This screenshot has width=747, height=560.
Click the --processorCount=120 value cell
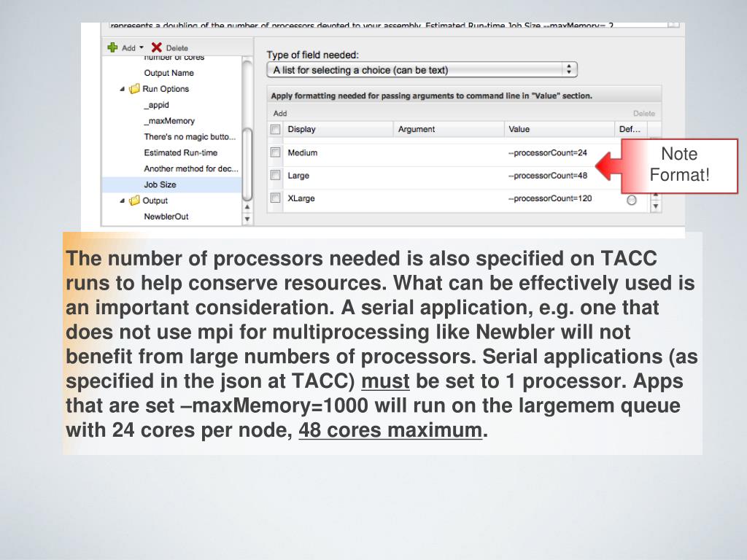coord(550,198)
